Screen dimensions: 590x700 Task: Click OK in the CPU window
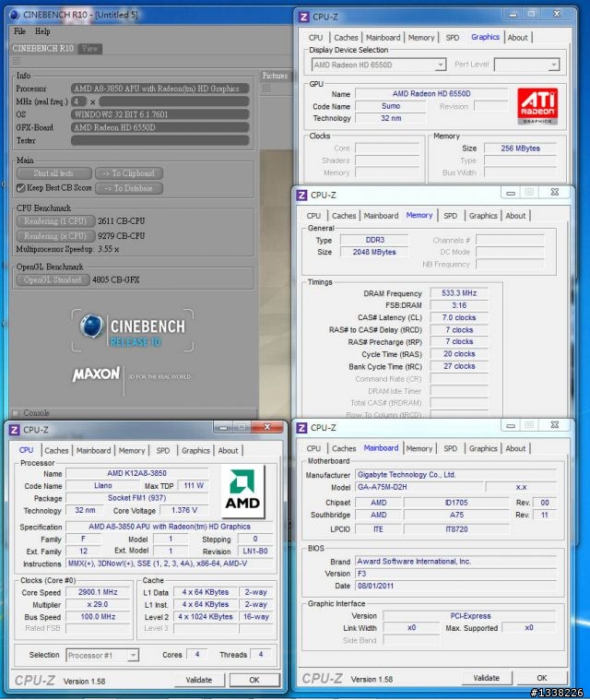pos(254,680)
